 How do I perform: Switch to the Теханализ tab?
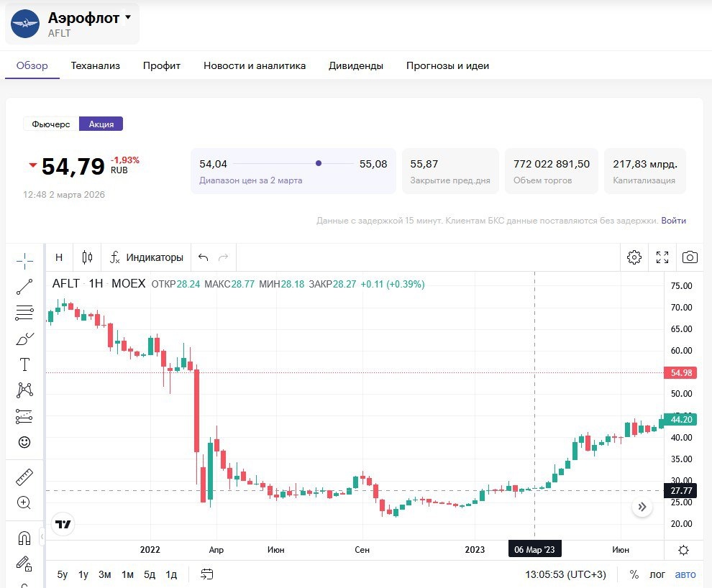pyautogui.click(x=96, y=66)
